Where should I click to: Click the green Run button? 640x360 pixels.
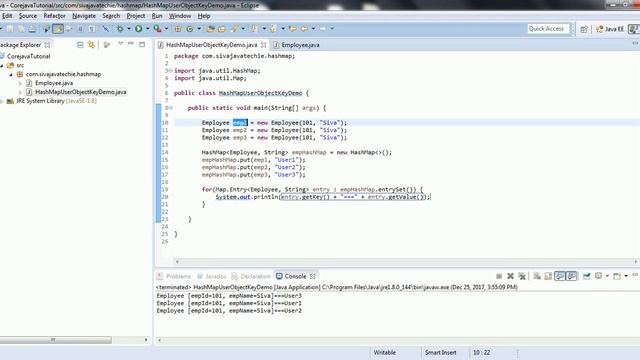click(x=139, y=29)
